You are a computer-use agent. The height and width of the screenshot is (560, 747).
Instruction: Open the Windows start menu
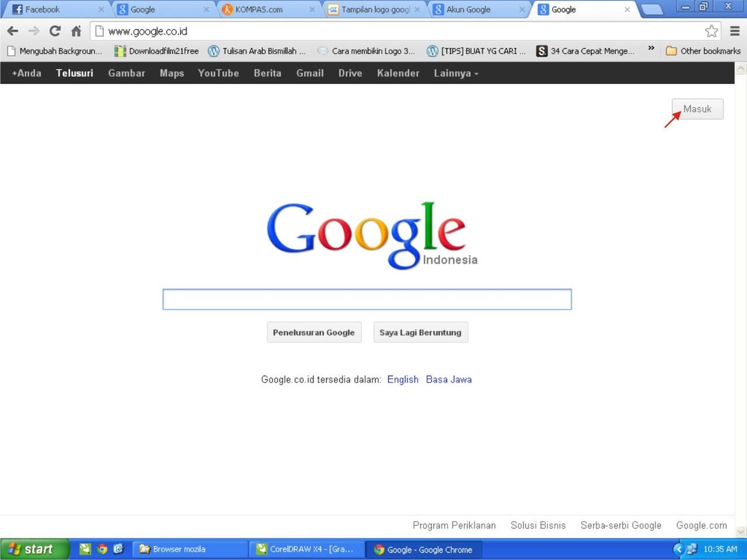coord(34,549)
